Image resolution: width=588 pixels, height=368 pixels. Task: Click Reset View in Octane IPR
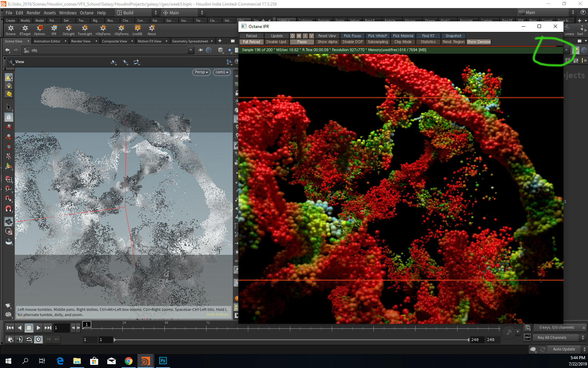327,36
